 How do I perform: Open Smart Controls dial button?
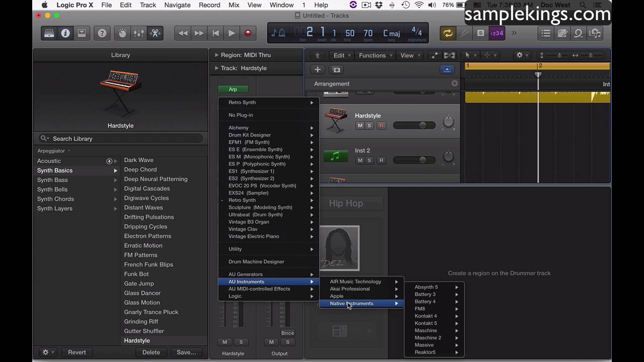[122, 33]
